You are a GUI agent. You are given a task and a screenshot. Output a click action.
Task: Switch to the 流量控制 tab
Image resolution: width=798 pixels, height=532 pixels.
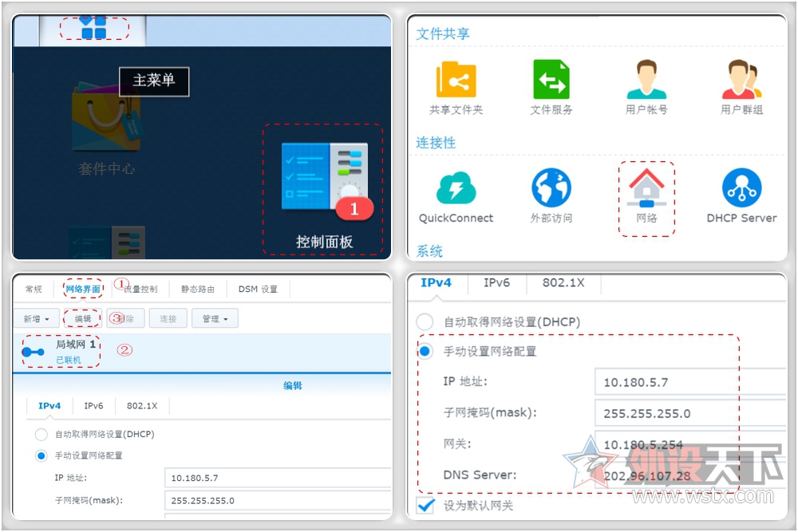coord(140,290)
